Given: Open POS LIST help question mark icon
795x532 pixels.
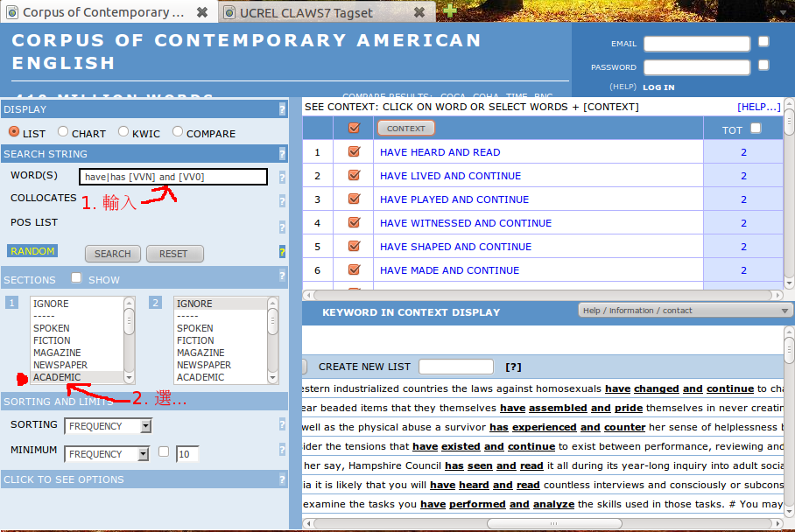Looking at the screenshot, I should (x=282, y=227).
